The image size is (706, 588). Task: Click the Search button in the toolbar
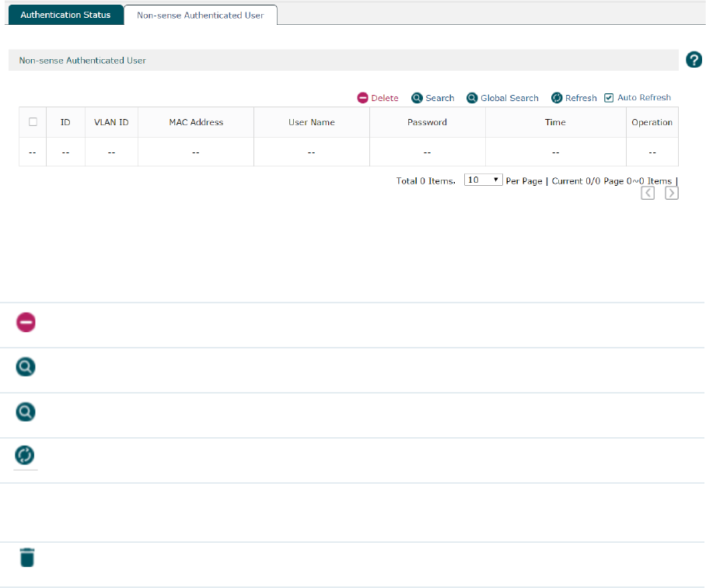point(432,98)
